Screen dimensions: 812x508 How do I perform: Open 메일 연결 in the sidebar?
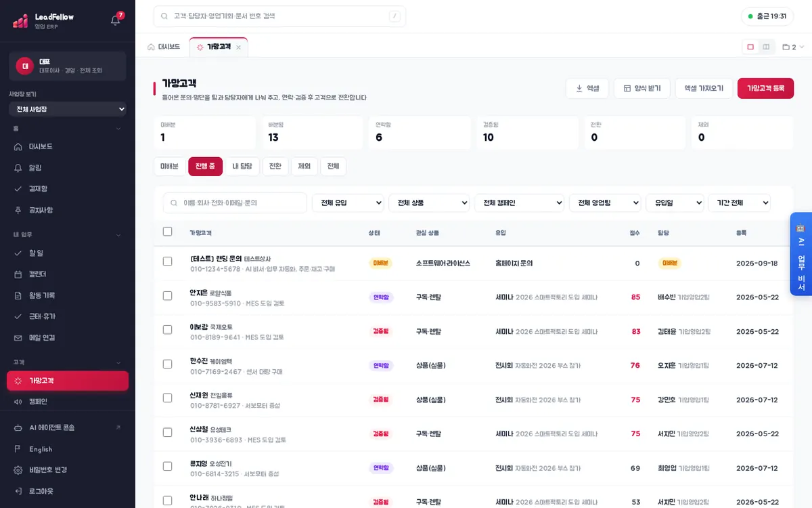(68, 337)
